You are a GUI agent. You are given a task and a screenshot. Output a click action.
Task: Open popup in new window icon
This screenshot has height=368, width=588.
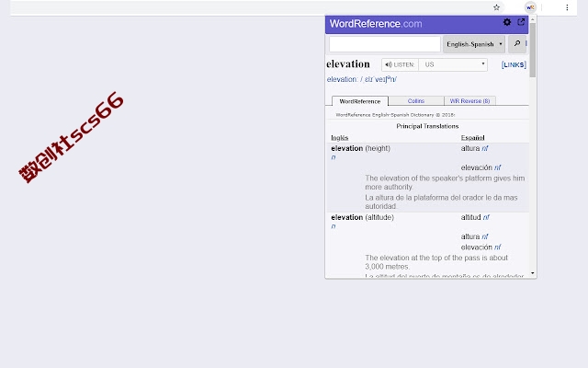[521, 22]
